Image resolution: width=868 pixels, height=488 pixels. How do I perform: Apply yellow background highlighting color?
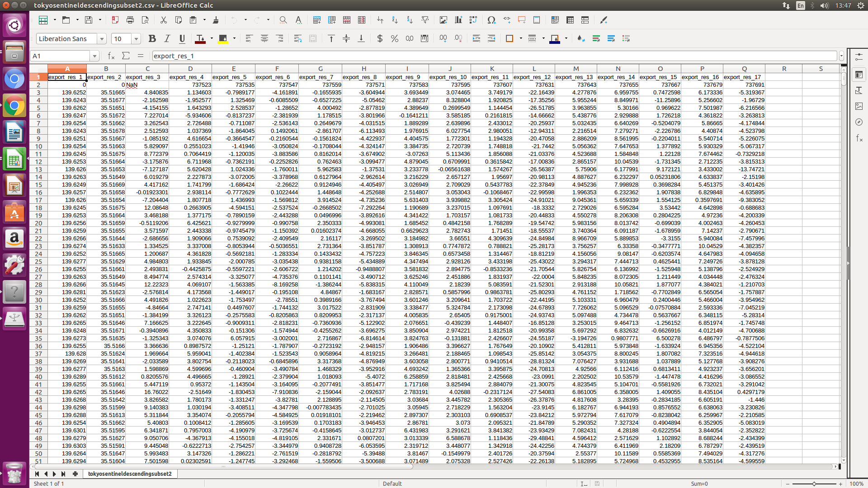point(223,39)
